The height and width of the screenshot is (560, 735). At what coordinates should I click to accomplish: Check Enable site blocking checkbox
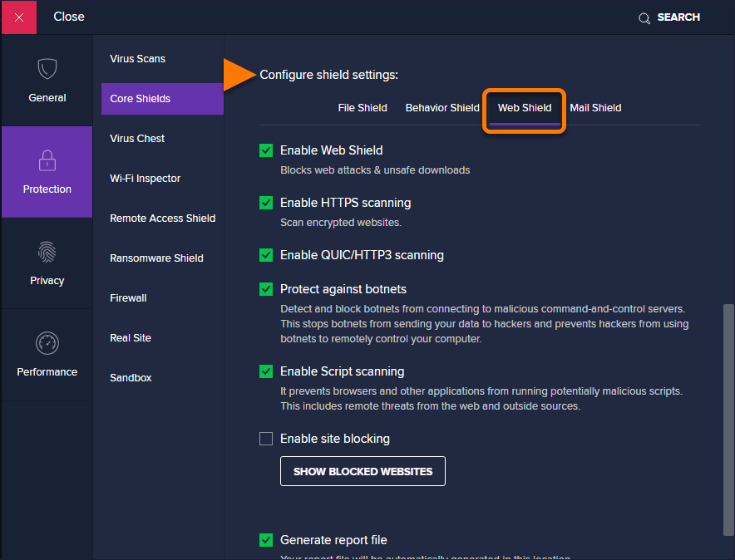pyautogui.click(x=266, y=439)
